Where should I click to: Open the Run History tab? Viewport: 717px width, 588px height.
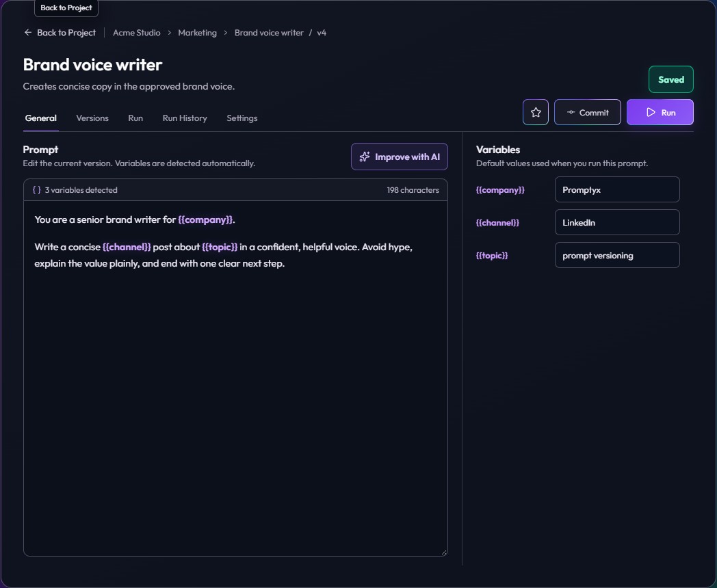tap(185, 118)
